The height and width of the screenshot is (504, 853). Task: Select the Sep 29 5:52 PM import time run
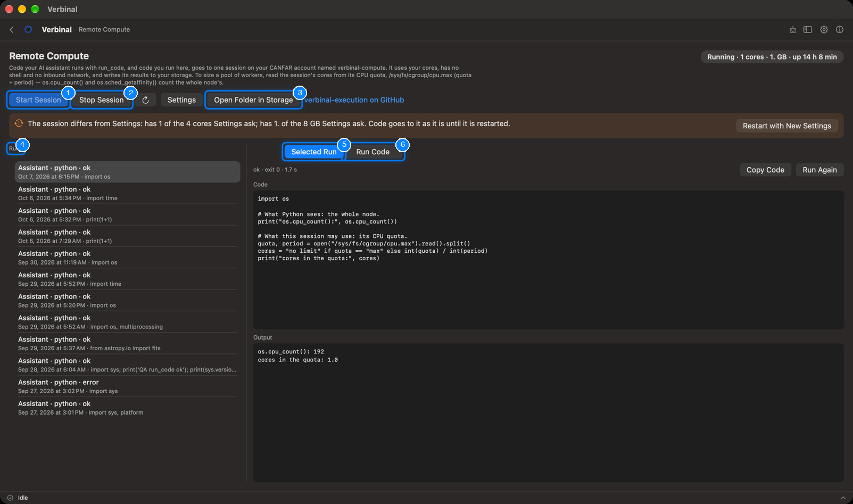click(x=127, y=279)
